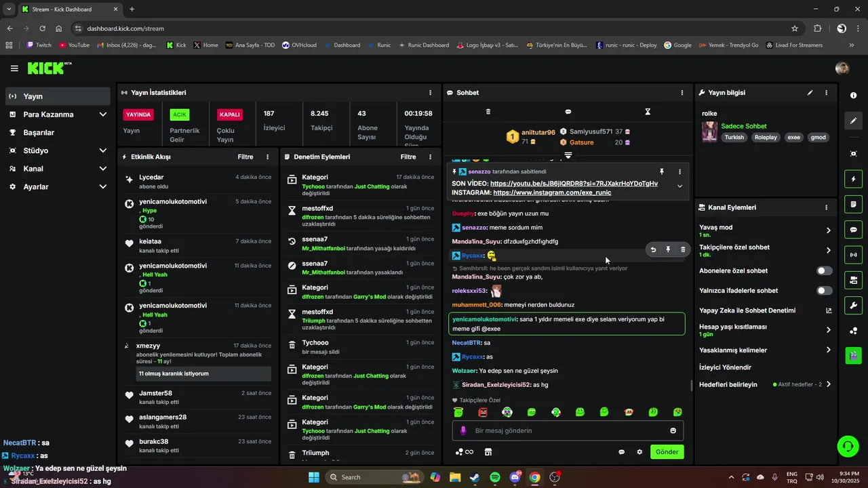
Task: Open pinned message three-dot menu
Action: 679,171
